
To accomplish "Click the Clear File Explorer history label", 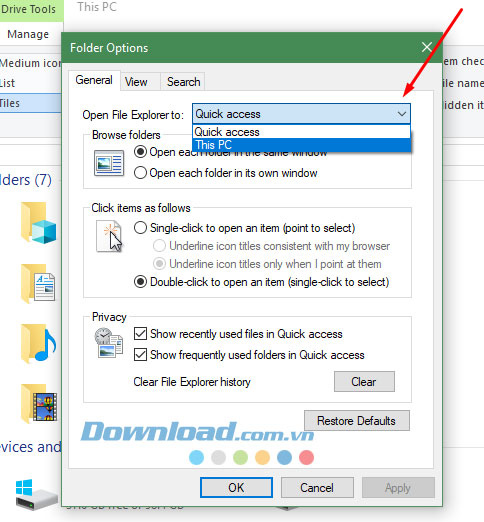I will [x=192, y=382].
